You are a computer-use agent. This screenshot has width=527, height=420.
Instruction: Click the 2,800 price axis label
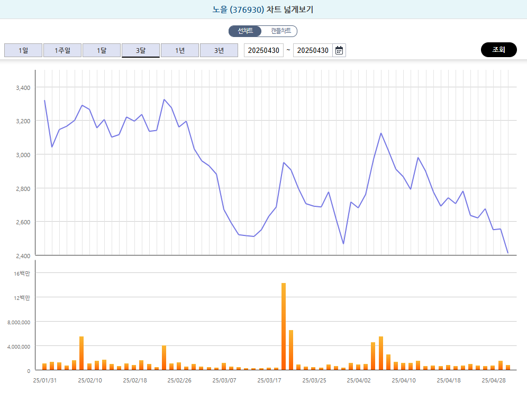click(x=23, y=189)
